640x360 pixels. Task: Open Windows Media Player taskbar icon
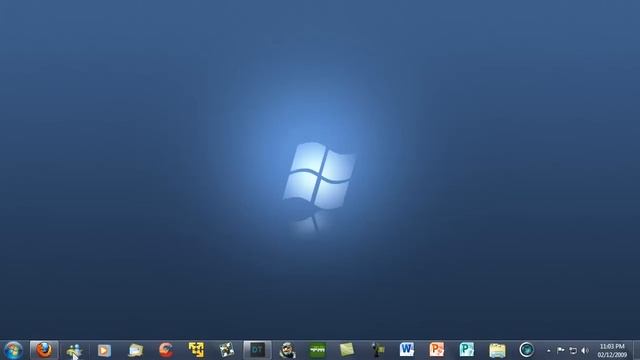104,350
